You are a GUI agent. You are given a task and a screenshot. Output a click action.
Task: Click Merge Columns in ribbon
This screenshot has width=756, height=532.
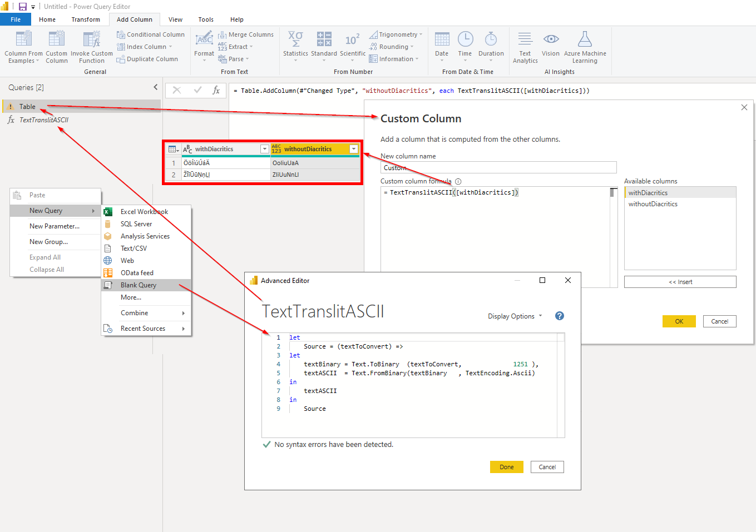click(246, 34)
